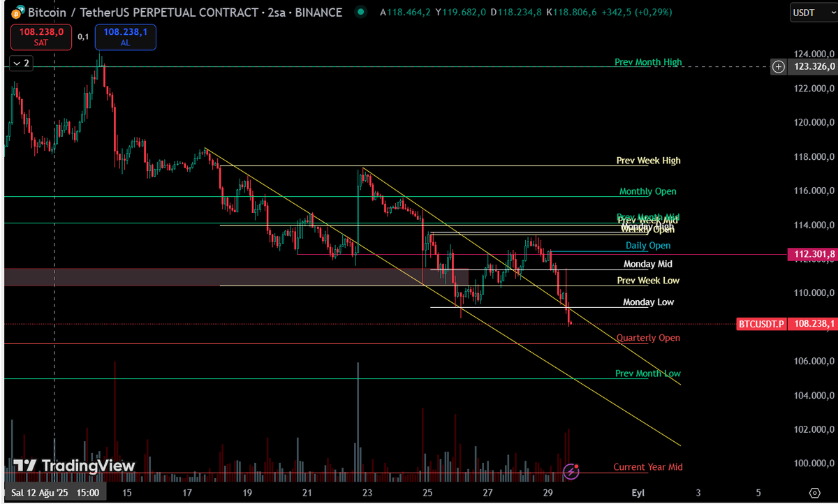Click the 124.000,0 price axis value

[814, 54]
